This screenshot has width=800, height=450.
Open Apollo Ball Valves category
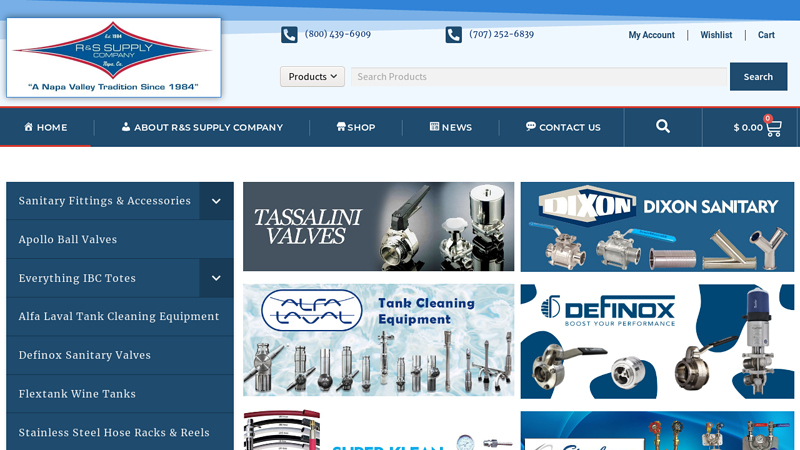point(68,240)
